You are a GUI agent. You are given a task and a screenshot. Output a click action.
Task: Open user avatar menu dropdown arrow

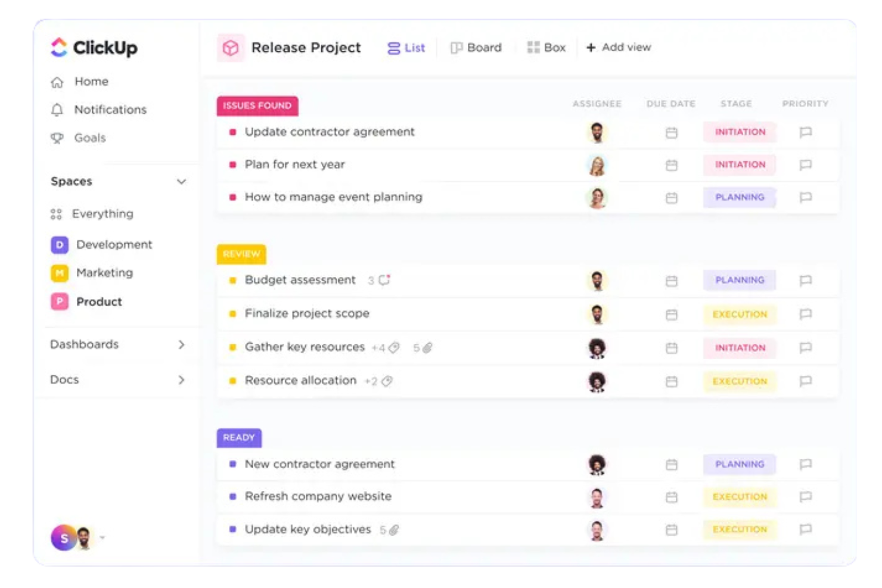coord(103,537)
